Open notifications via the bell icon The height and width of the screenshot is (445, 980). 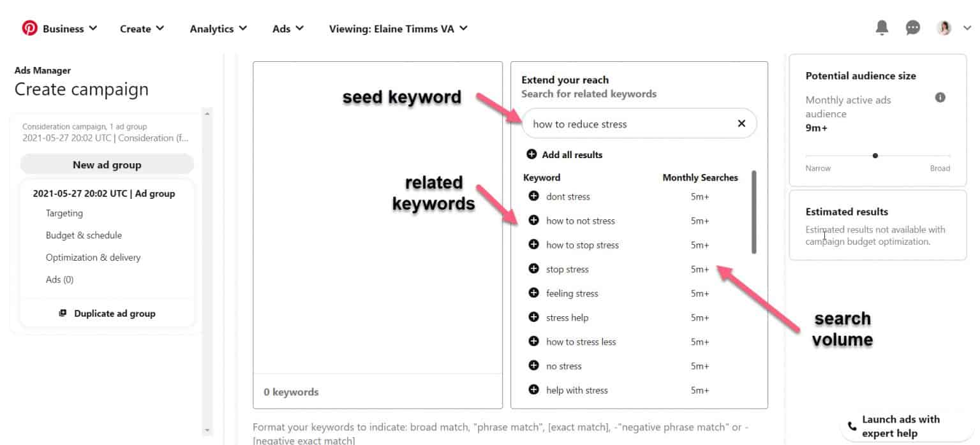tap(882, 27)
